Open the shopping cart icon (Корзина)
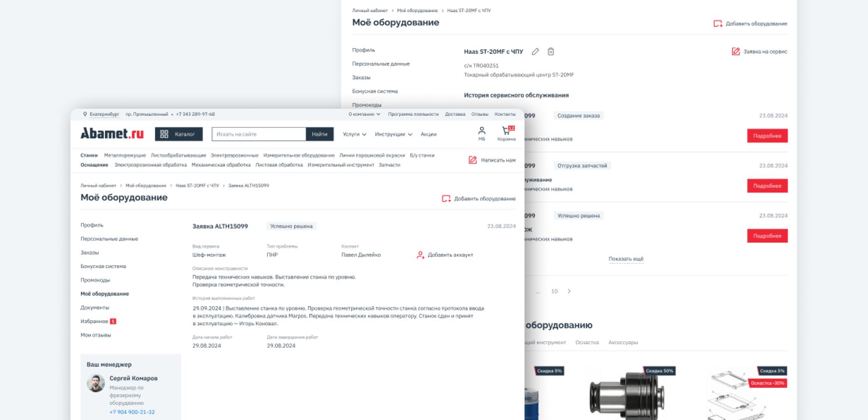 point(506,131)
